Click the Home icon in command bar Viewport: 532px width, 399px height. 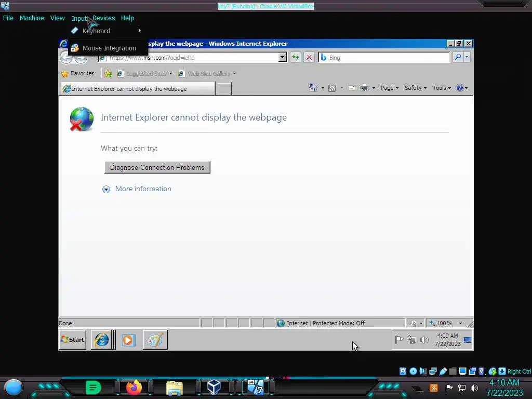pos(313,88)
